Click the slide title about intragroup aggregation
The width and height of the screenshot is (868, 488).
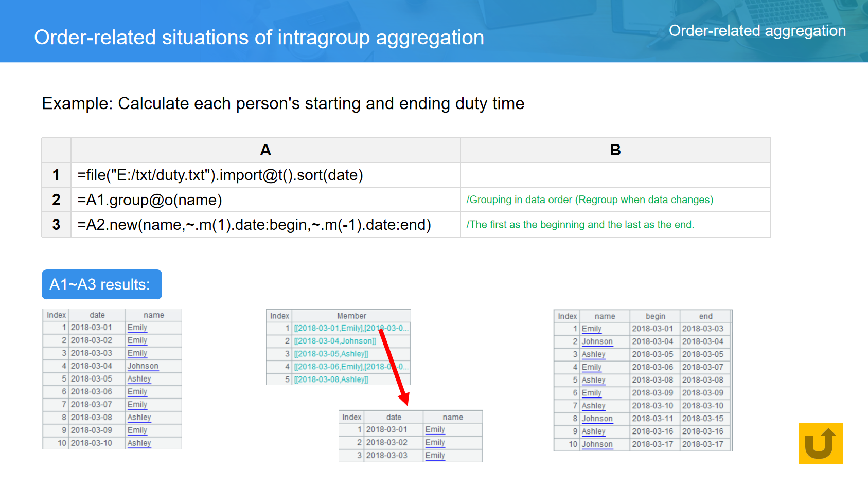[x=259, y=38]
